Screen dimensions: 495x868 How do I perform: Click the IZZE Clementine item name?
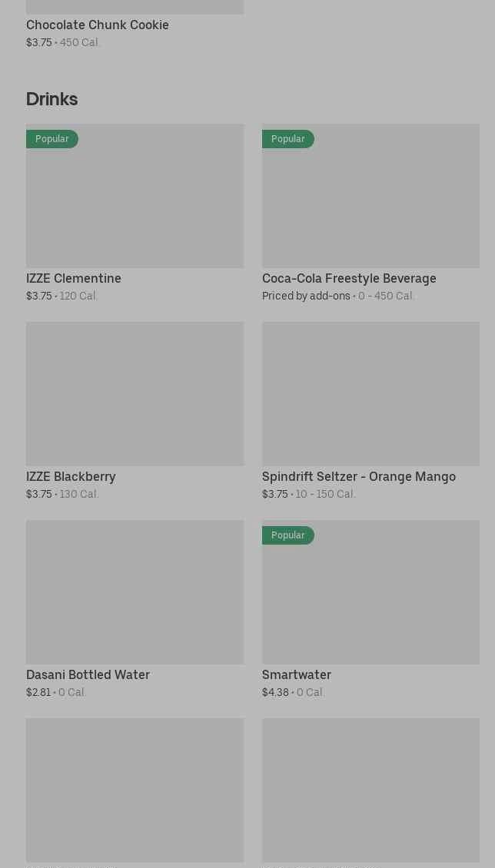74,278
